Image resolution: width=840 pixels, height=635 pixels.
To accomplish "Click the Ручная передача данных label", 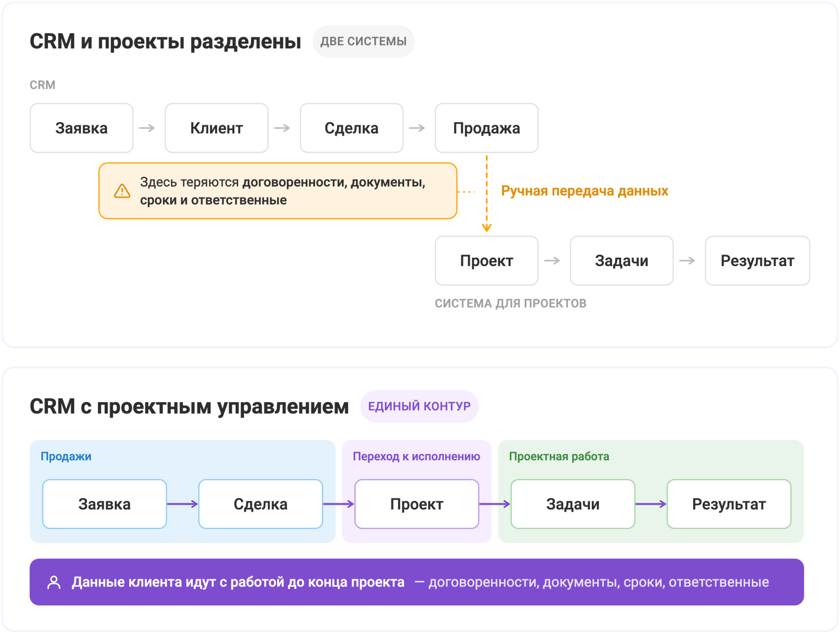I will (x=584, y=191).
